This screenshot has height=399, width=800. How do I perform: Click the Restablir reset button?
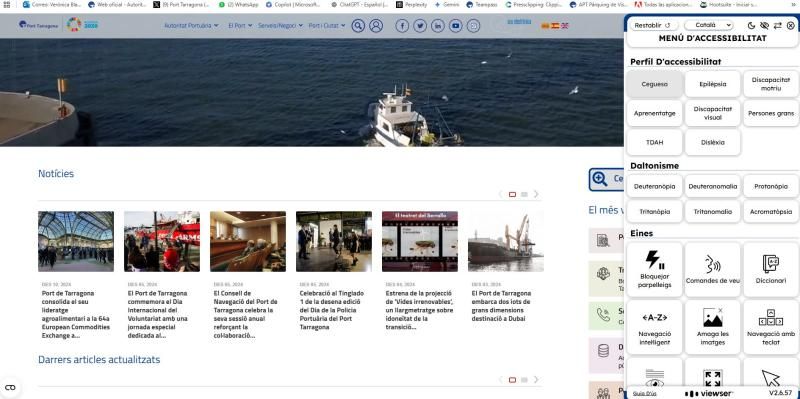653,25
